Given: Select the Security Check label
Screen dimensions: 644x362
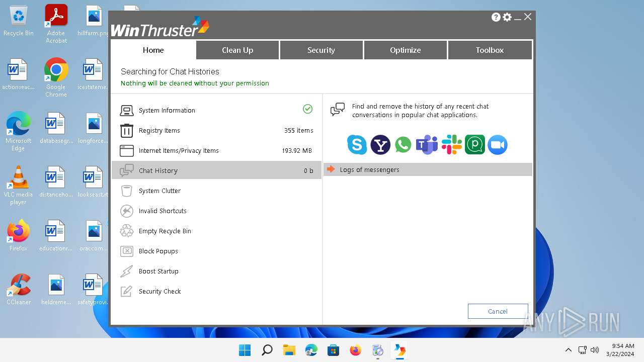Looking at the screenshot, I should 159,292.
